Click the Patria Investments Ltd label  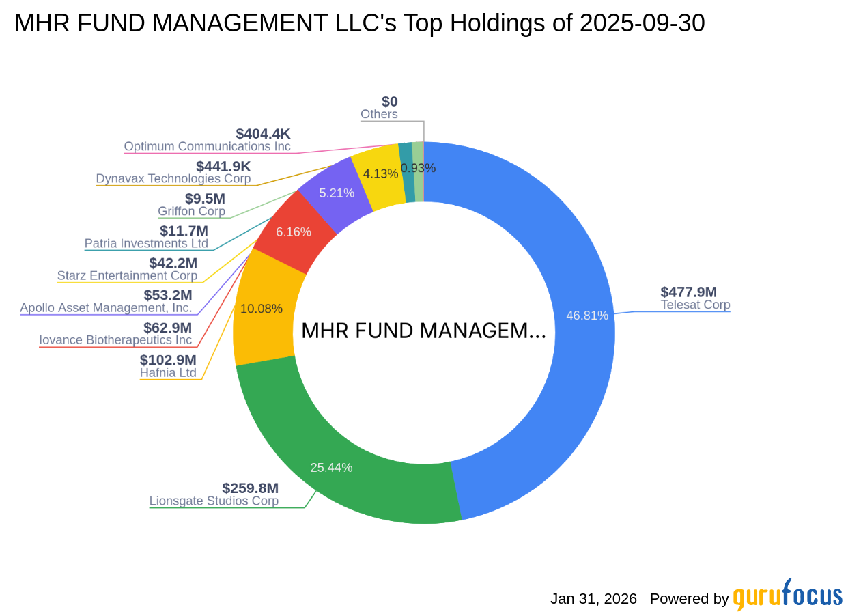click(146, 244)
